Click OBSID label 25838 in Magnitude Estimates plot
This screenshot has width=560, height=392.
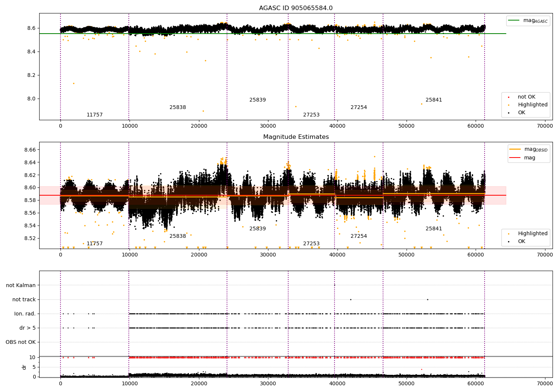(x=178, y=236)
